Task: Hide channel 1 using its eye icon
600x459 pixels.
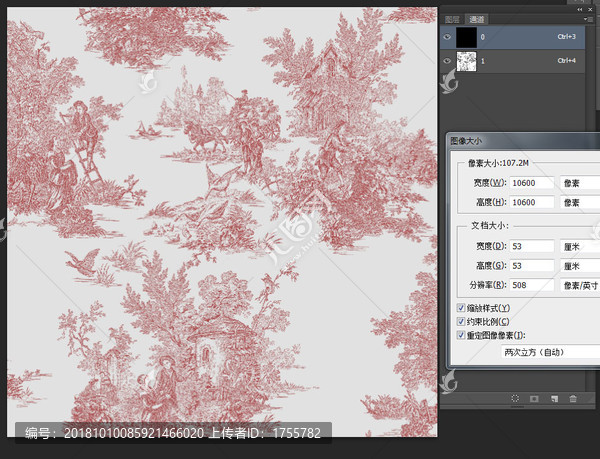Action: (x=447, y=61)
